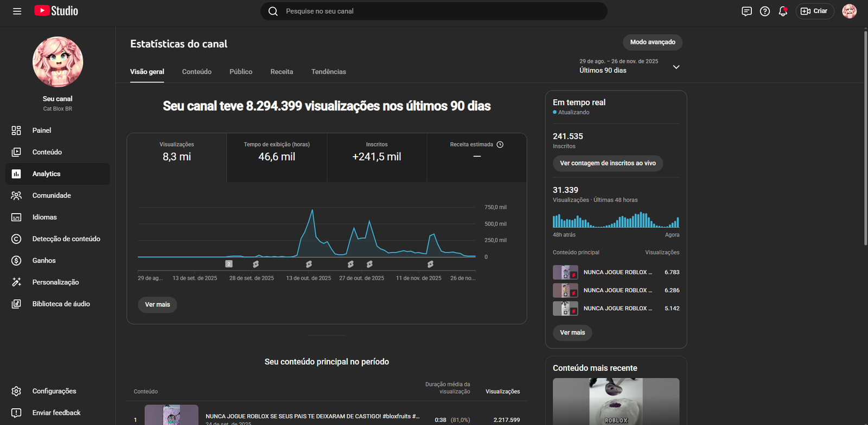Click the Criar create button
The width and height of the screenshot is (868, 425).
tap(814, 11)
